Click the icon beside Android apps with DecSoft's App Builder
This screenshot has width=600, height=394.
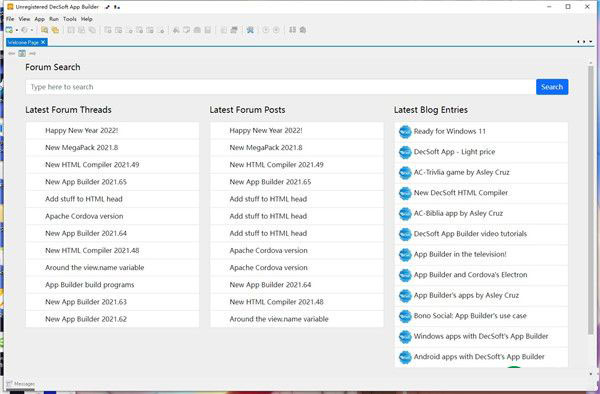pyautogui.click(x=405, y=357)
